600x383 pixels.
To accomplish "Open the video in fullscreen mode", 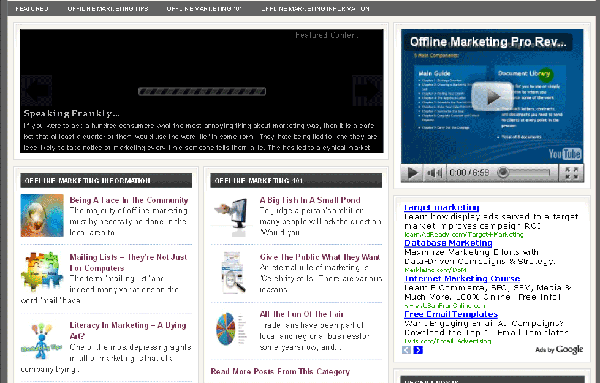I will pyautogui.click(x=571, y=173).
